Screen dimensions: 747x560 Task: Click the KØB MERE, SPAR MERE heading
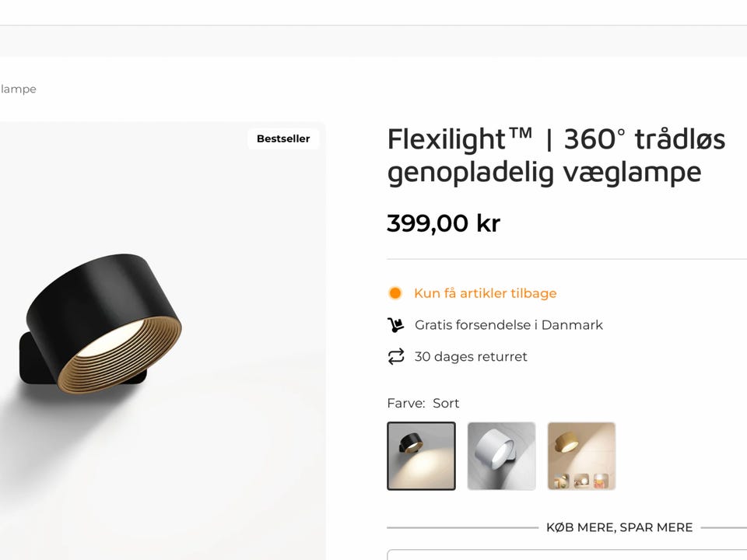pos(619,527)
